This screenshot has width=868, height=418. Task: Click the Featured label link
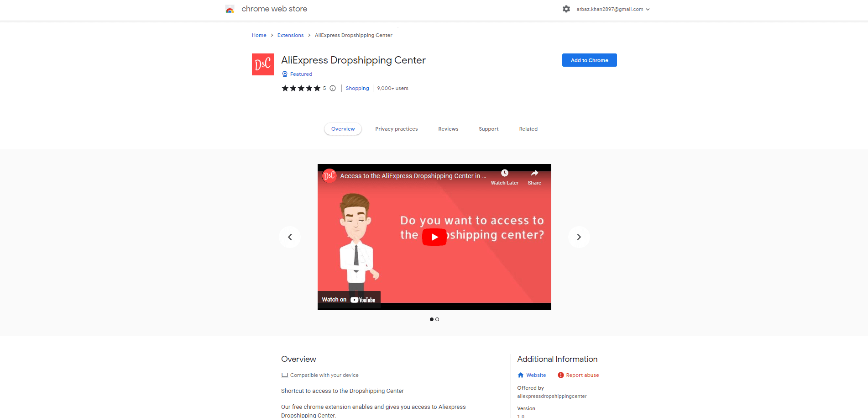tap(301, 74)
